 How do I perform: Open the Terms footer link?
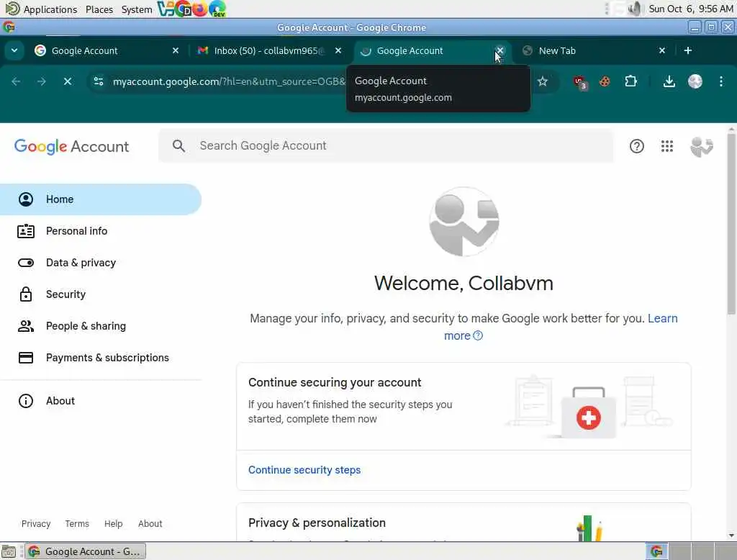77,523
